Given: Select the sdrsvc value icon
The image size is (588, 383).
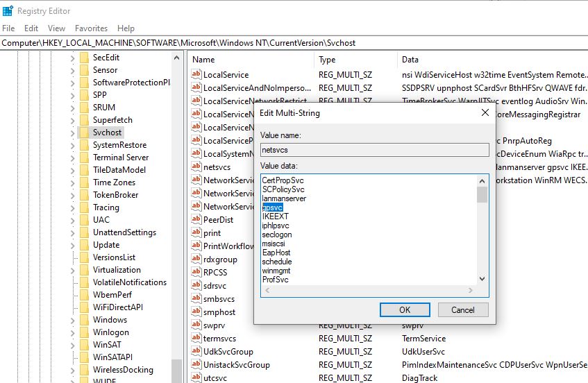Looking at the screenshot, I should [x=196, y=285].
